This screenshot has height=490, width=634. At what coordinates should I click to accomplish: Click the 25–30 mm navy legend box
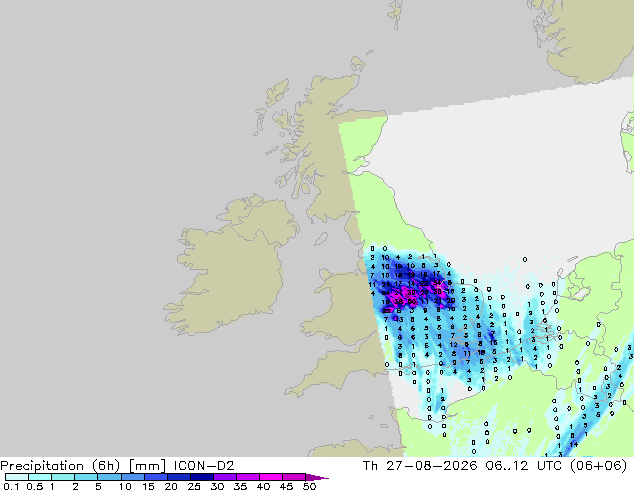coord(202,477)
